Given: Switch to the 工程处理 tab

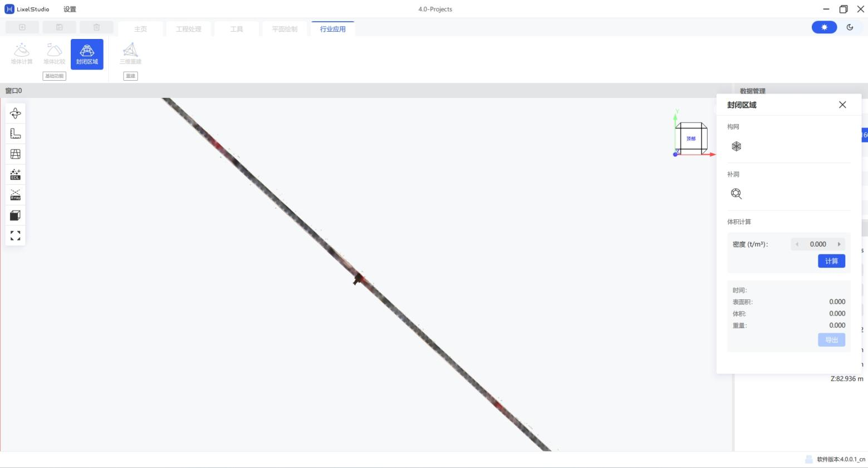Looking at the screenshot, I should (189, 29).
